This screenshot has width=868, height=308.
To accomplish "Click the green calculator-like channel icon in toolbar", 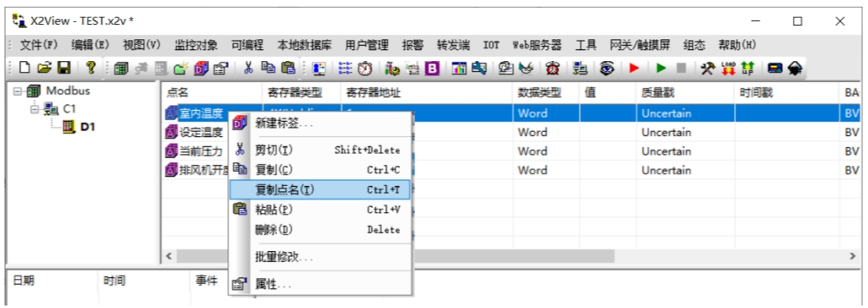I will tap(120, 68).
